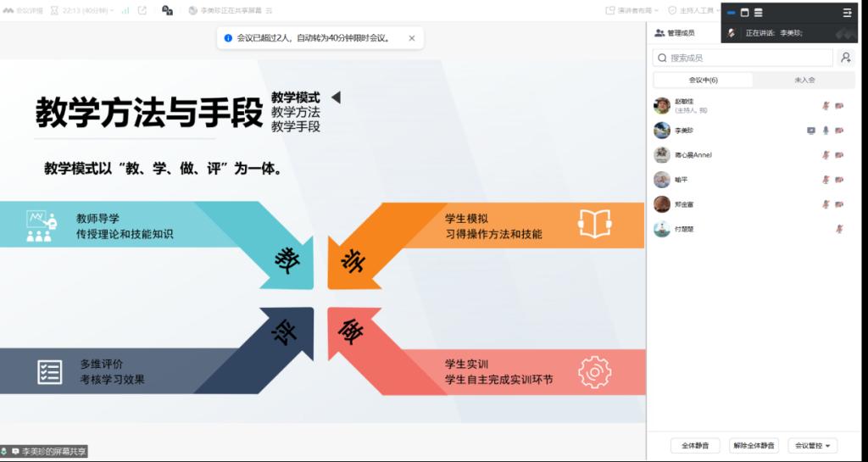Toggle 李美珍's microphone icon
This screenshot has width=868, height=462.
[826, 130]
